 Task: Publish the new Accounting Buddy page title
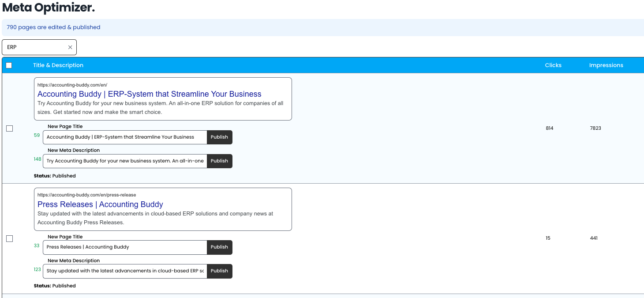[219, 137]
